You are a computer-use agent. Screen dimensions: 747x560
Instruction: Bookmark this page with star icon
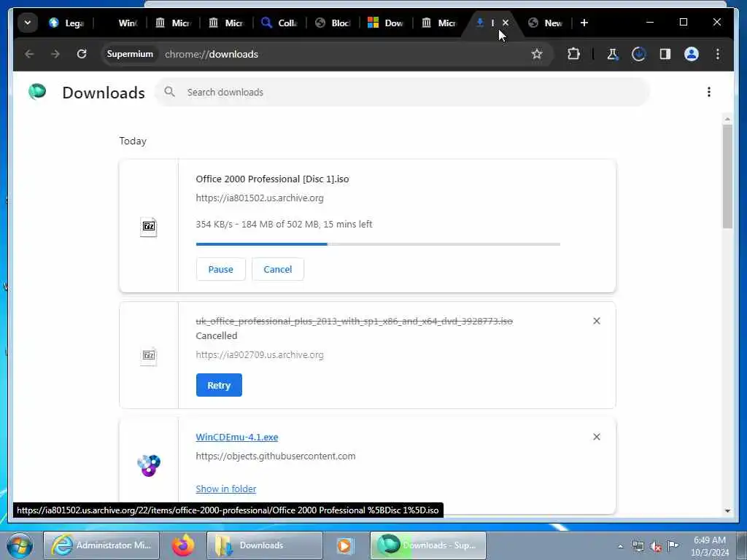pos(537,54)
